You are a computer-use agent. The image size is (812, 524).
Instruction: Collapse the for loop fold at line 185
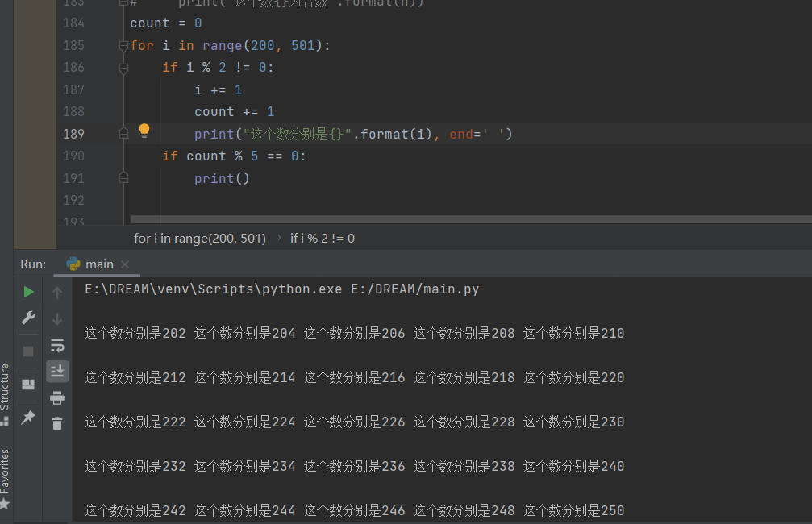123,46
